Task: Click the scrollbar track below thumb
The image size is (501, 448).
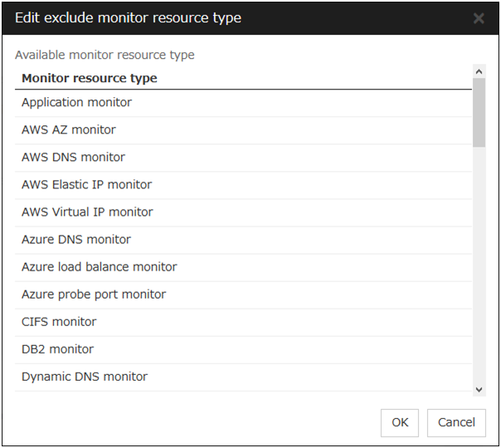Action: click(x=479, y=265)
